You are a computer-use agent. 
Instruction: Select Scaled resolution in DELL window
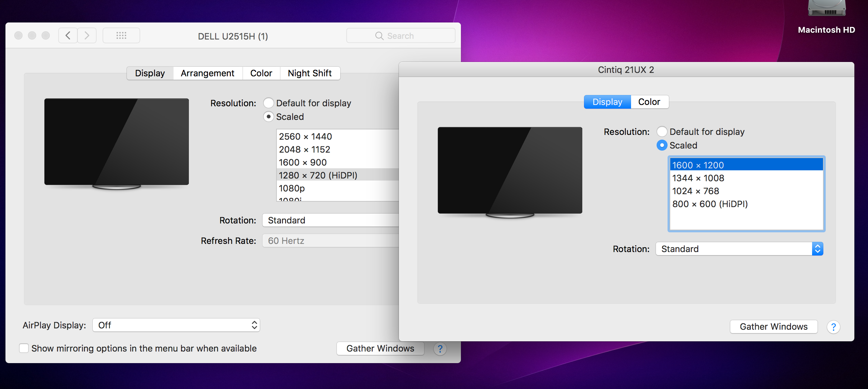tap(269, 116)
